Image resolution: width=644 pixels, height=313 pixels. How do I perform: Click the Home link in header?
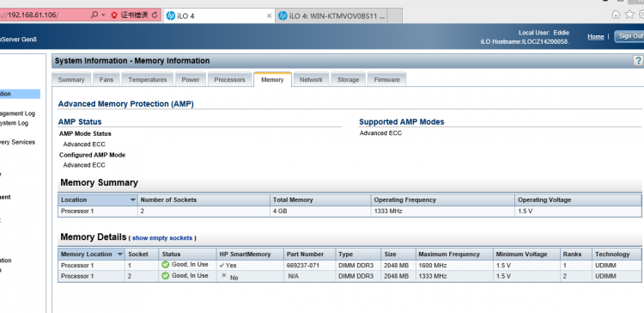point(596,37)
